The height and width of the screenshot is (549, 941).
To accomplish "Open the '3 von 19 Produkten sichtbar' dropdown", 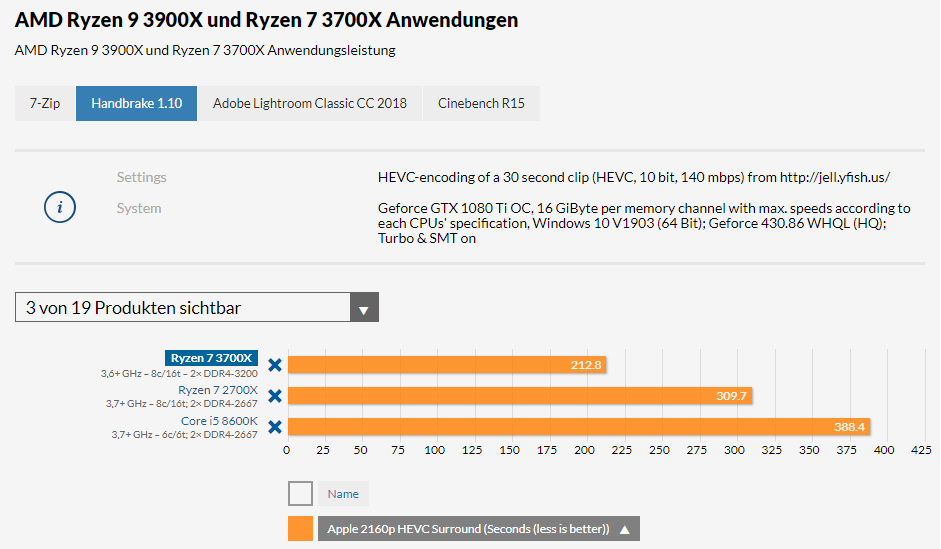I will [197, 307].
